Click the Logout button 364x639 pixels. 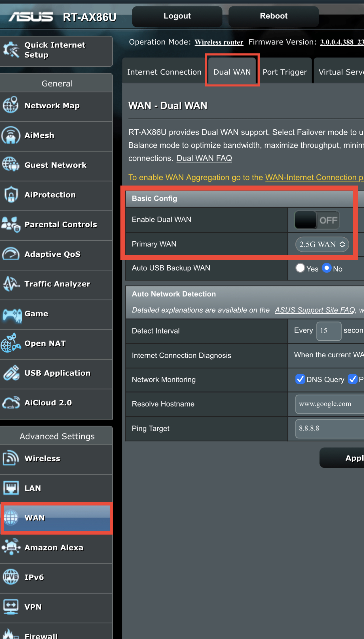pos(177,16)
